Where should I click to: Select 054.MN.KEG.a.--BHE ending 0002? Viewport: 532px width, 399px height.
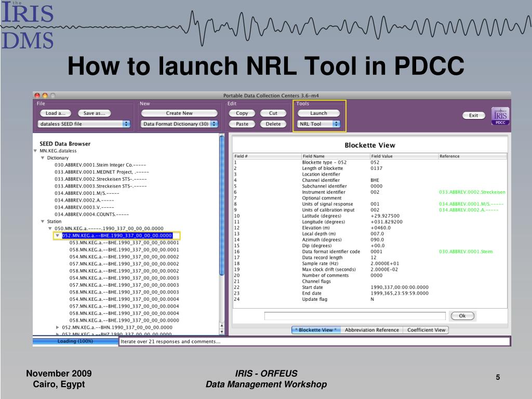tap(124, 257)
